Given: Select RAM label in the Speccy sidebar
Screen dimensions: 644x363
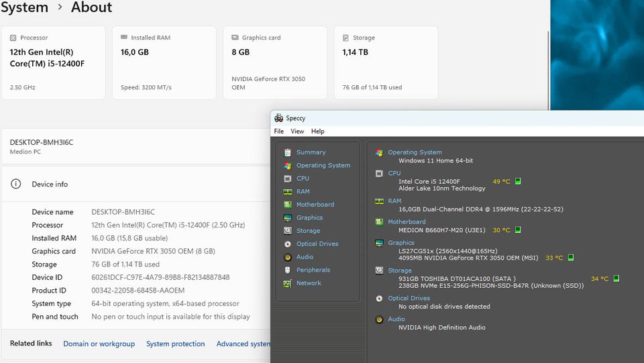Looking at the screenshot, I should (303, 192).
